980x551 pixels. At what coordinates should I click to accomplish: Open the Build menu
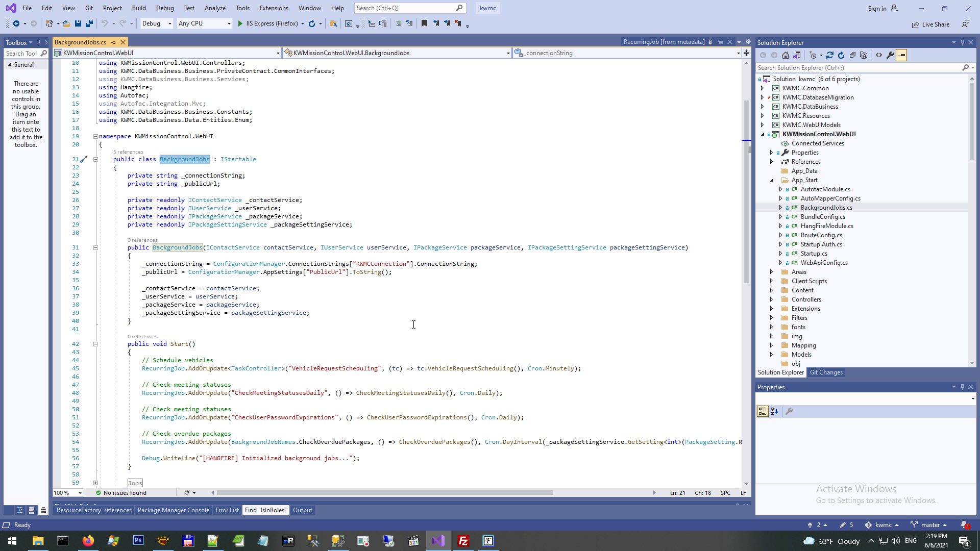[x=139, y=8]
